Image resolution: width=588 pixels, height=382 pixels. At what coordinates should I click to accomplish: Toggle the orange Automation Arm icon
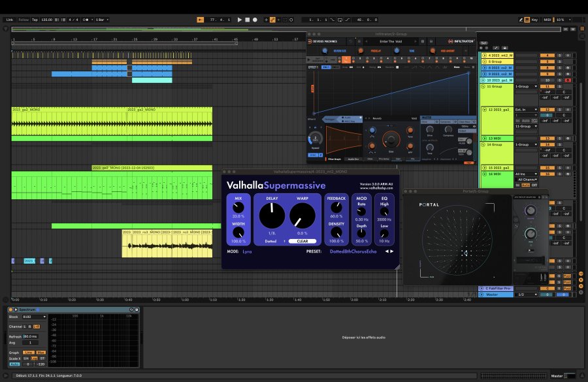pyautogui.click(x=272, y=20)
